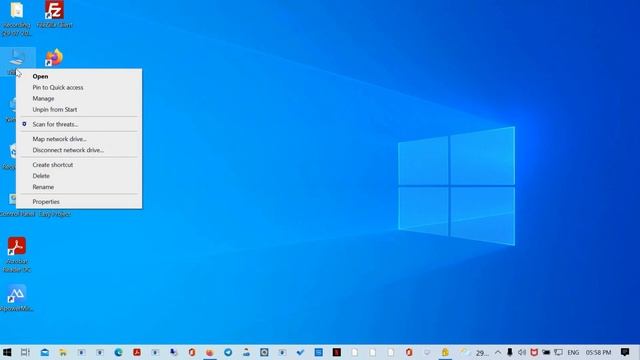
Task: Select the FileZilla Client desktop icon
Action: coord(54,14)
